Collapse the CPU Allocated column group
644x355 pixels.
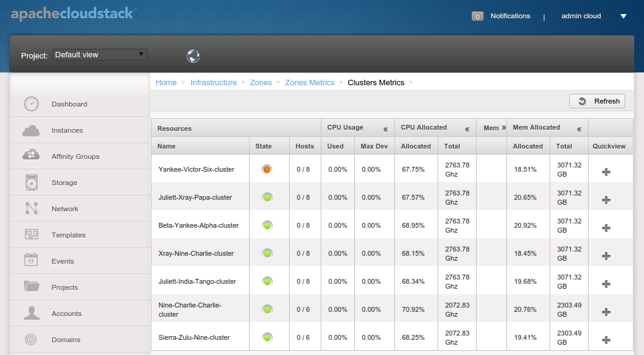tap(467, 130)
